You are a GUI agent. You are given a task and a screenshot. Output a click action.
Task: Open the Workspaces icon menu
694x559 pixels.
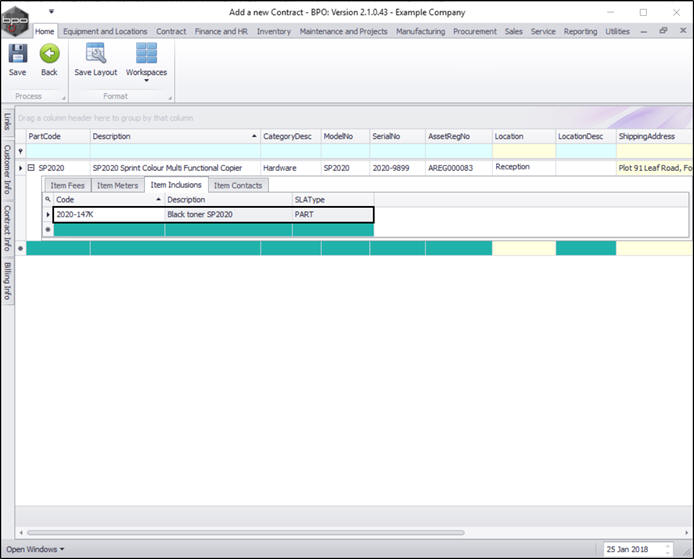point(146,54)
